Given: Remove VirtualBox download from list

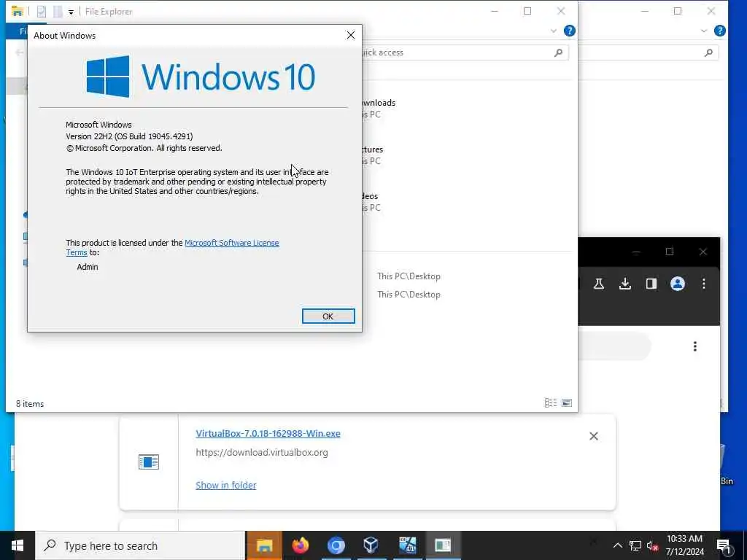Looking at the screenshot, I should click(x=594, y=436).
